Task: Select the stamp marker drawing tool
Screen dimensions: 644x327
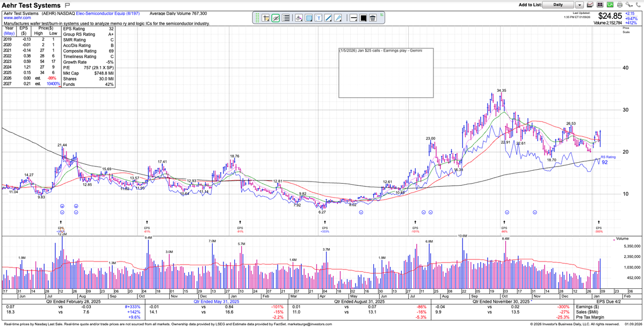Action: pyautogui.click(x=299, y=18)
